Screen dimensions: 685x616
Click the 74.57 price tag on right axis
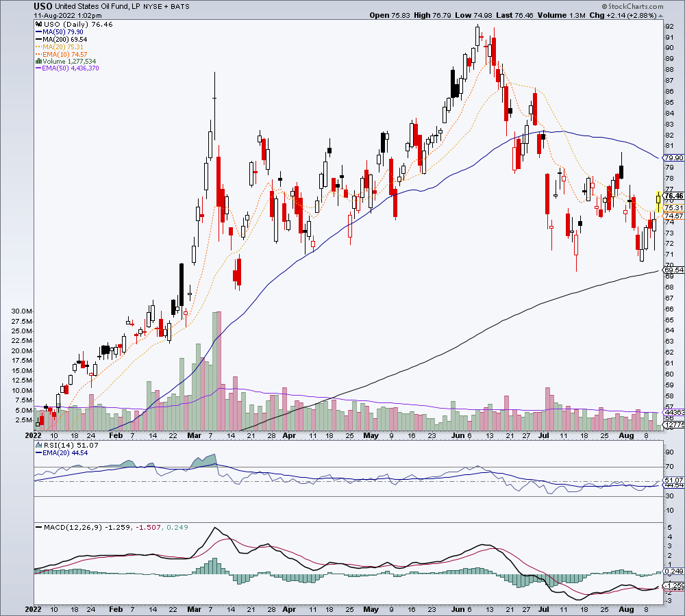(x=673, y=216)
